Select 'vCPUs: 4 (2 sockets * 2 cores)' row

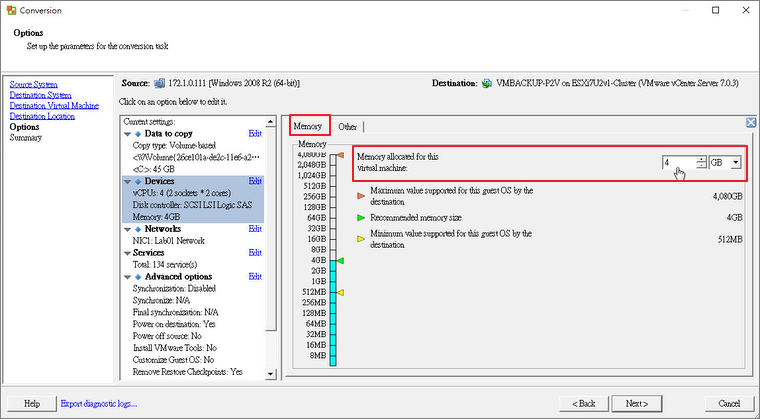point(182,193)
